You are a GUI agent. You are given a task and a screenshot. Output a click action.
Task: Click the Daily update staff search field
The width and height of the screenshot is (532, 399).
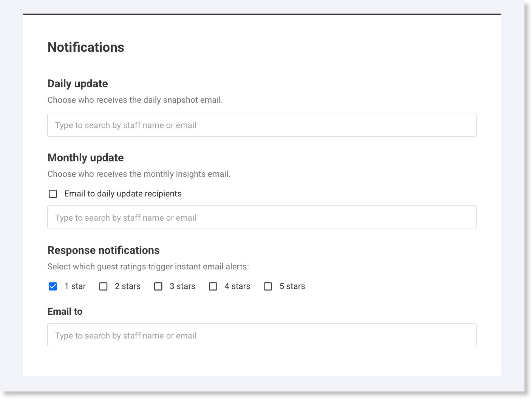261,125
